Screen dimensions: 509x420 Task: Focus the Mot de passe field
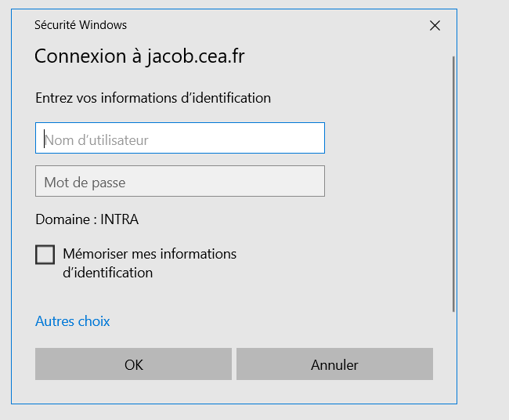[x=180, y=182]
